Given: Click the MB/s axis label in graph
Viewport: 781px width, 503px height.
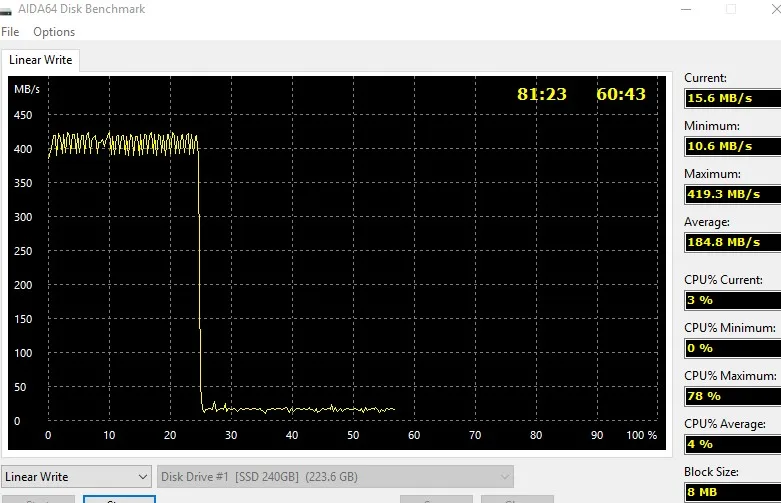Looking at the screenshot, I should click(27, 90).
